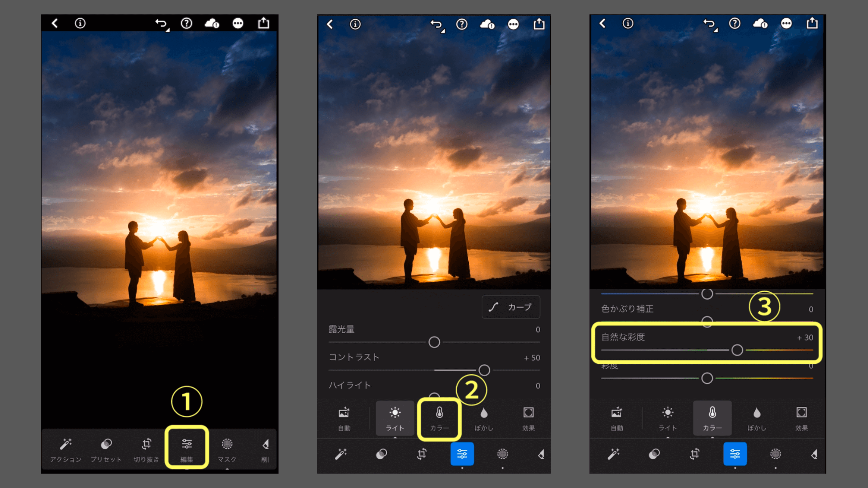Select the yellow-boxed カラー tab
The image size is (868, 488).
tap(439, 419)
